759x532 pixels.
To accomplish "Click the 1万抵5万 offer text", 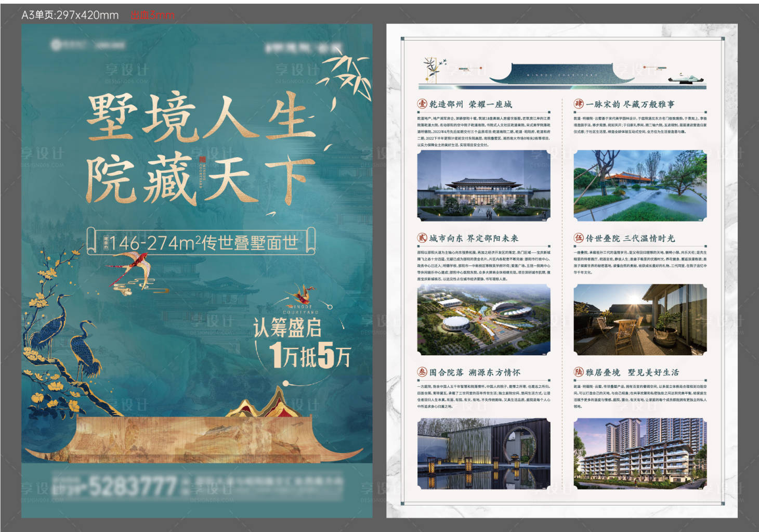I will [310, 355].
